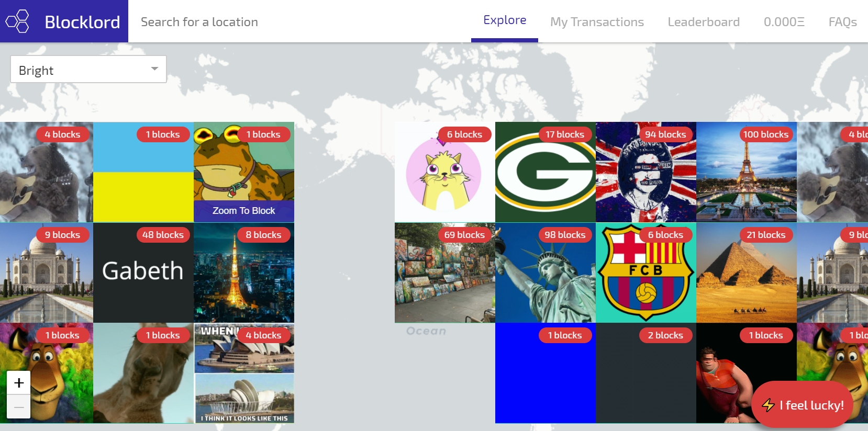
Task: Select the Tokyo Tower 8 blocks tile
Action: coord(244,273)
